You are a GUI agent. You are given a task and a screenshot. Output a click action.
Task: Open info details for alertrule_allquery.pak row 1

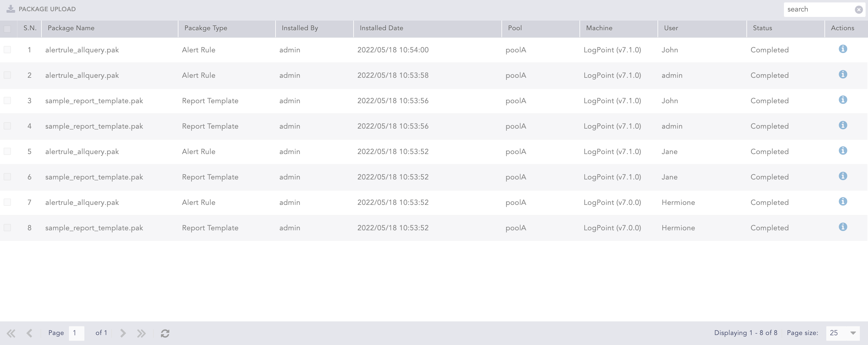(x=843, y=49)
